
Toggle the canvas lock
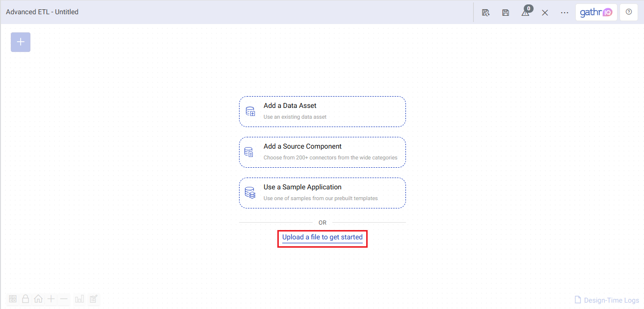coord(26,299)
